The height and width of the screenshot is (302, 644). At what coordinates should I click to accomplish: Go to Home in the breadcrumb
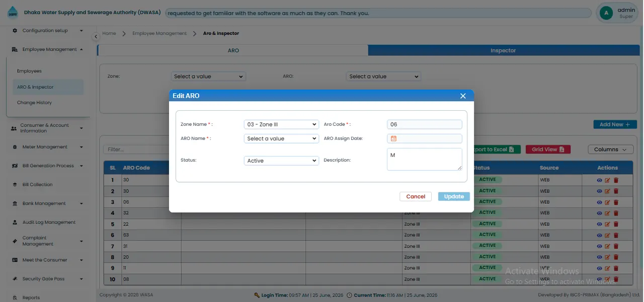(x=109, y=33)
